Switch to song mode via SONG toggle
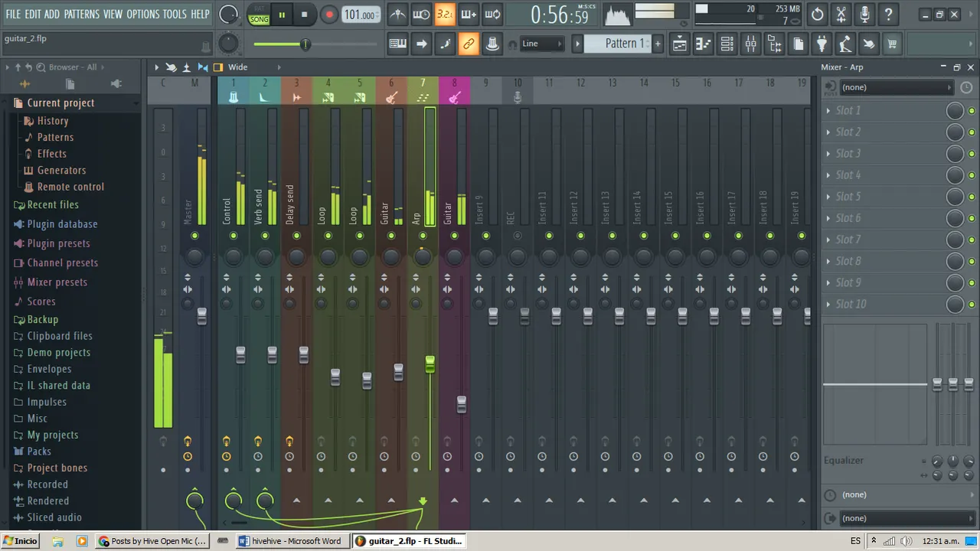The height and width of the screenshot is (551, 980). tap(259, 19)
